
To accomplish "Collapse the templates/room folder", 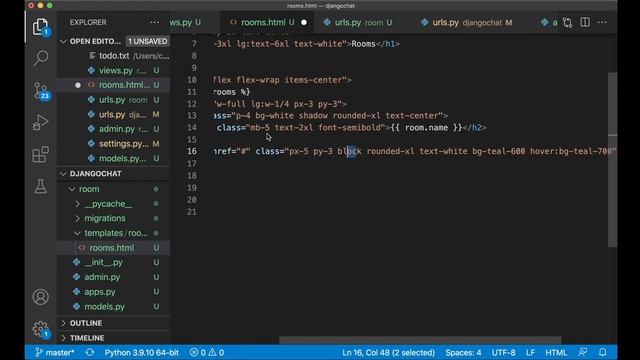I will click(77, 233).
